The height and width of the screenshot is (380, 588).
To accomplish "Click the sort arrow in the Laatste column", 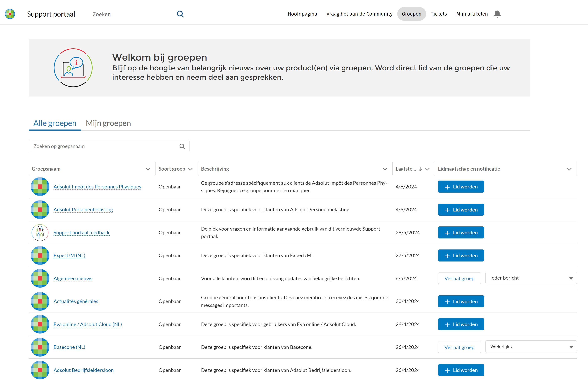I will (x=420, y=169).
